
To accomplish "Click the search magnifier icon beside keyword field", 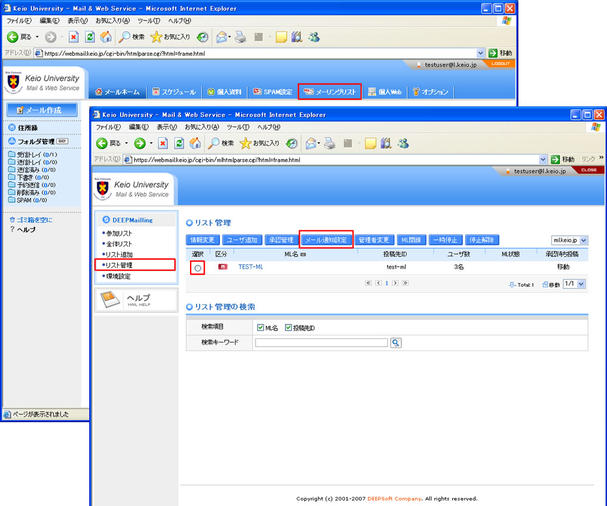I will pyautogui.click(x=396, y=342).
